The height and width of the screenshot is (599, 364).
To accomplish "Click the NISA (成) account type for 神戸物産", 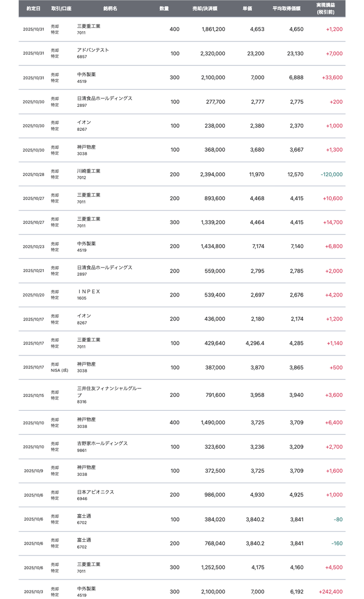I will (x=59, y=371).
